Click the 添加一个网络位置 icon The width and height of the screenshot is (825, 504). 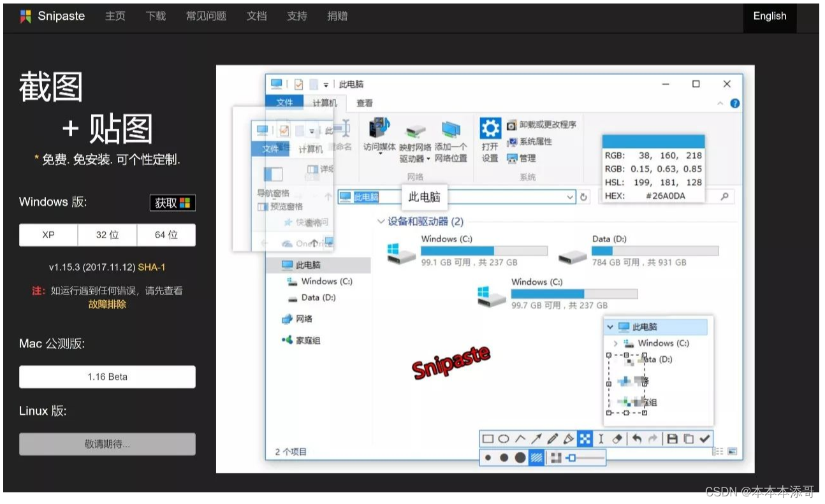coord(451,131)
